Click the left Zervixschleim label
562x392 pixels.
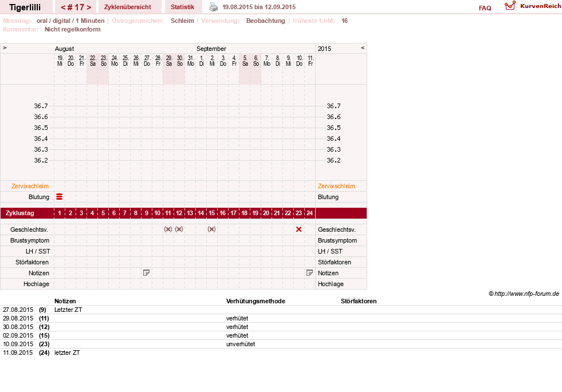coord(30,186)
